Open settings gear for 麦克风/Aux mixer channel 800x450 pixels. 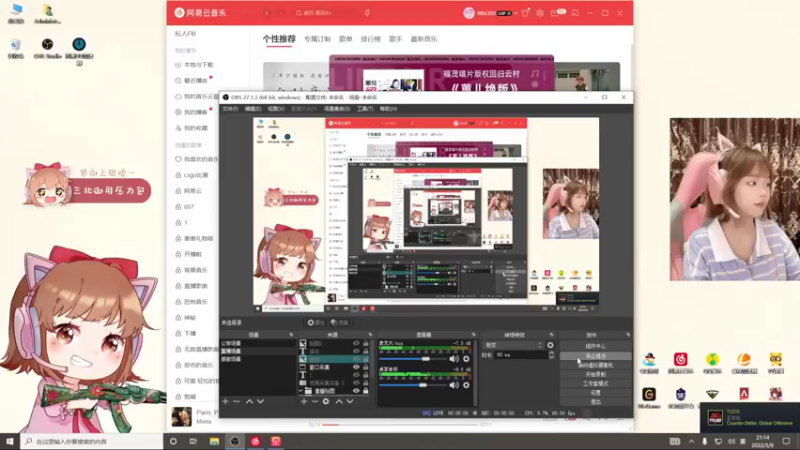(x=466, y=359)
